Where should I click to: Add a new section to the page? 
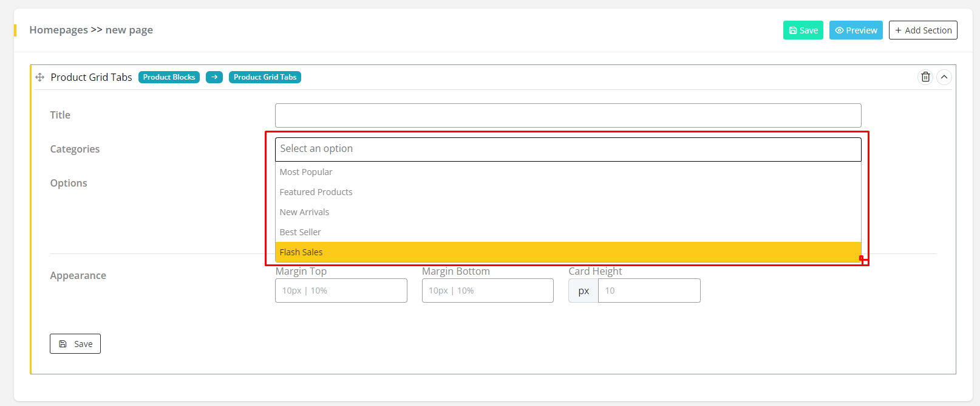tap(923, 30)
